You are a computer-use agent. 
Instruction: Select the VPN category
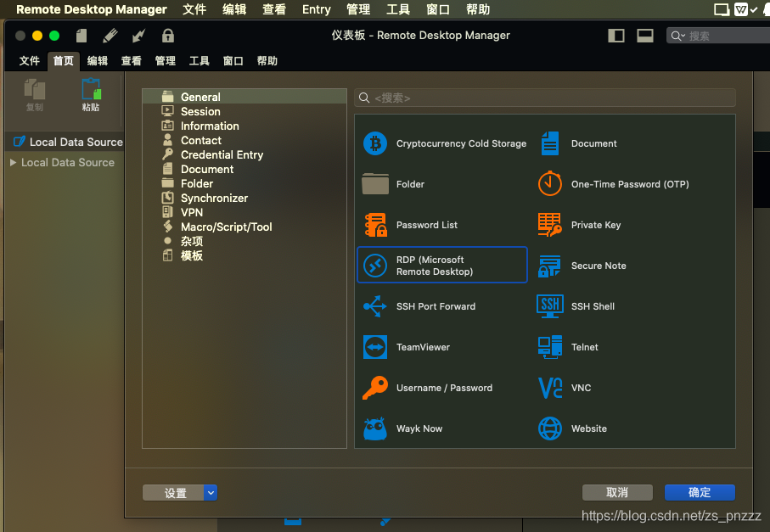(244, 212)
